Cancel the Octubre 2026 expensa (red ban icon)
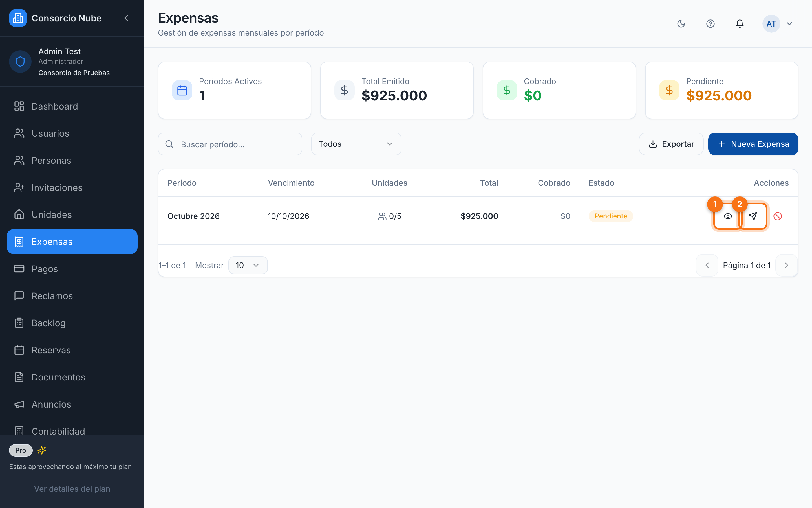812x508 pixels. coord(777,216)
